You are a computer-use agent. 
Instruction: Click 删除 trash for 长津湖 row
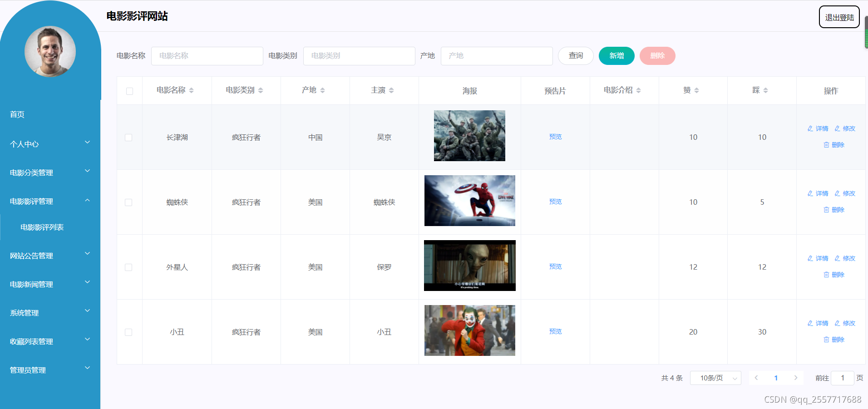[834, 145]
